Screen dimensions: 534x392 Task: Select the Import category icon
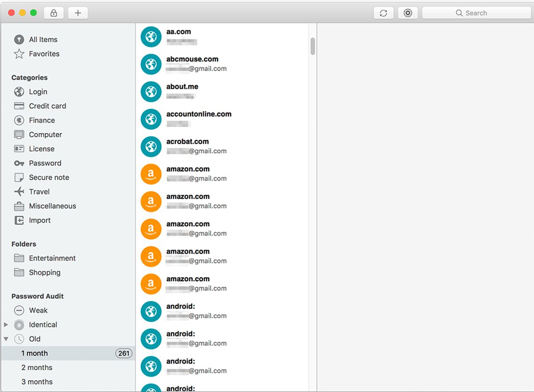19,220
